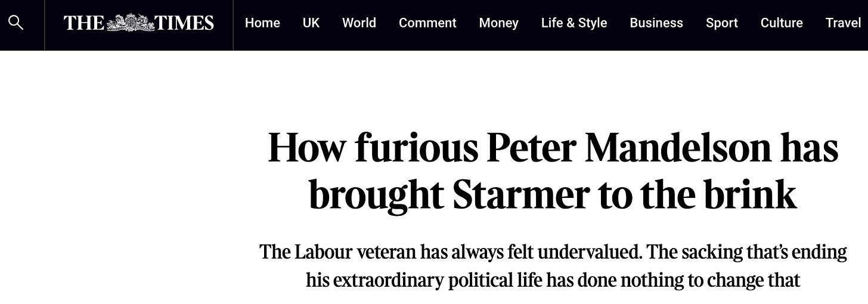Screen dimensions: 868x304
Task: Click the word TIMES in the masthead logo
Action: coord(184,23)
